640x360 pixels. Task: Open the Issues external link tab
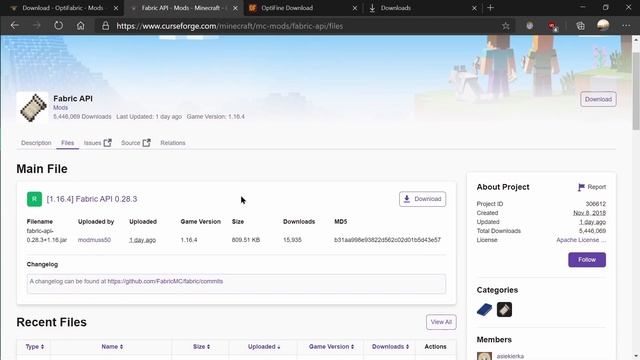click(97, 143)
